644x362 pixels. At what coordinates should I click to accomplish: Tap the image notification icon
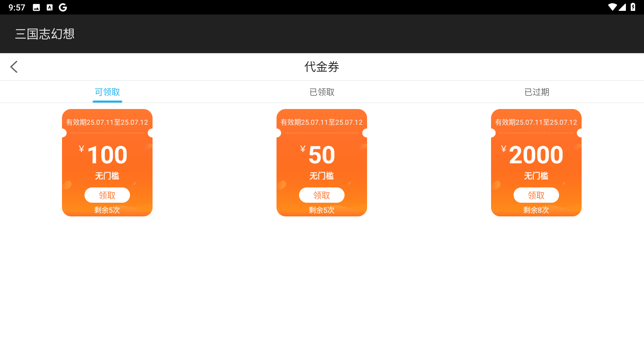[x=36, y=7]
